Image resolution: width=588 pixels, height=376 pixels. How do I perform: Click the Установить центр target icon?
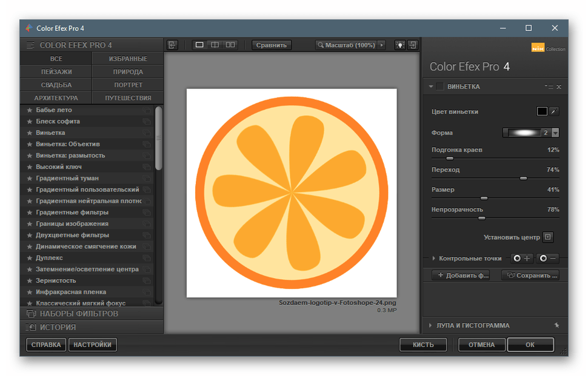click(x=548, y=237)
